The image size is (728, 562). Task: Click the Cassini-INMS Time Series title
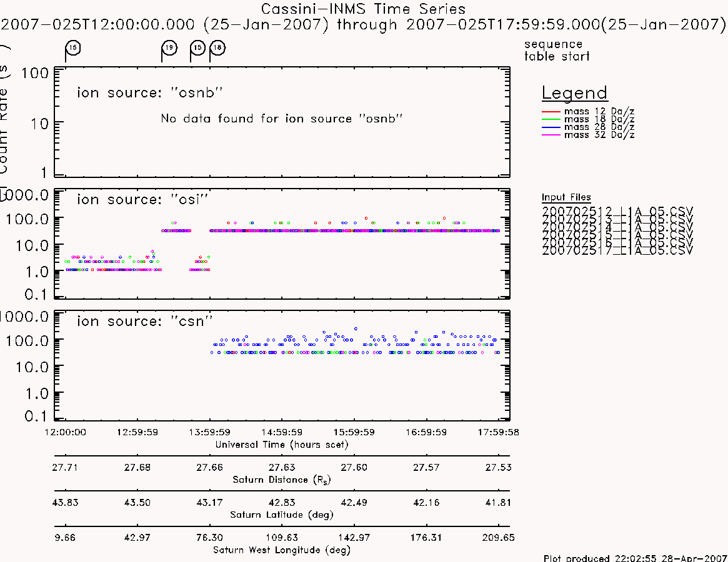coord(363,9)
